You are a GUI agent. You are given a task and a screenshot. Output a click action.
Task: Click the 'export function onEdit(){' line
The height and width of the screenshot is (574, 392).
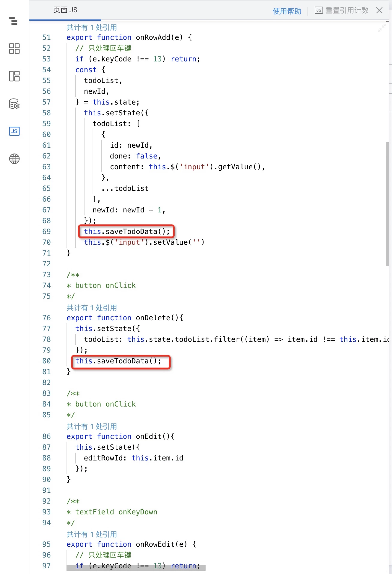point(120,436)
